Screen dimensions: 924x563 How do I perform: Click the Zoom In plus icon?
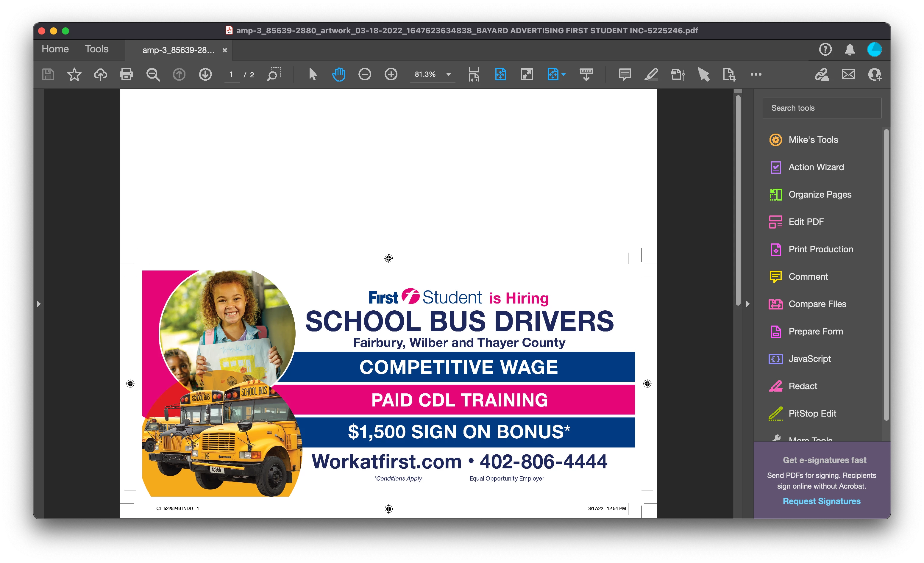pos(391,74)
